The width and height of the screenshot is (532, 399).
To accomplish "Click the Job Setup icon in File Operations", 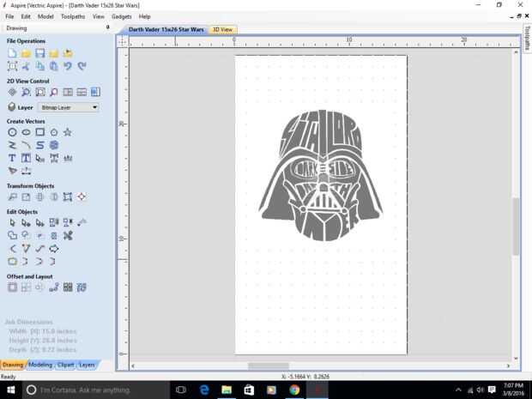I will coord(13,66).
